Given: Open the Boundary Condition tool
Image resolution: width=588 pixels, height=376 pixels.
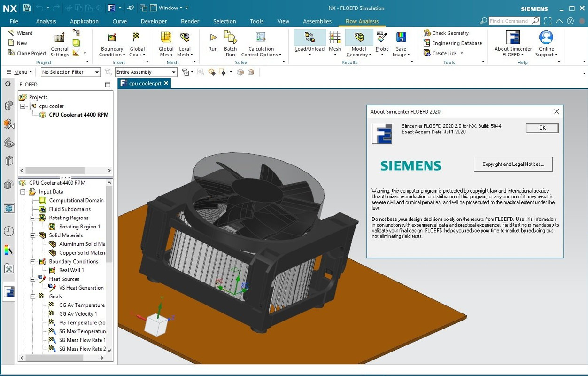Looking at the screenshot, I should (x=112, y=44).
